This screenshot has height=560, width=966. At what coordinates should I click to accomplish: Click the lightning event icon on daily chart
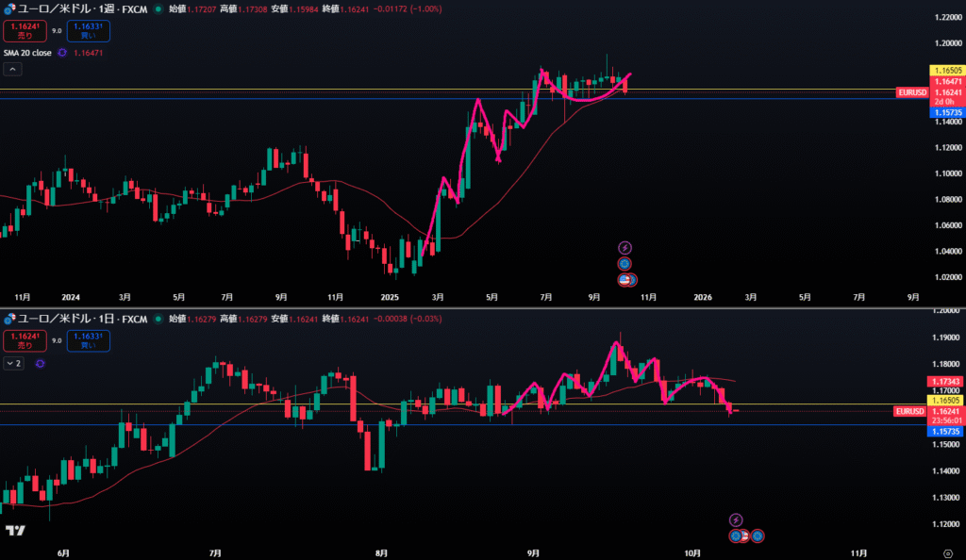point(736,519)
